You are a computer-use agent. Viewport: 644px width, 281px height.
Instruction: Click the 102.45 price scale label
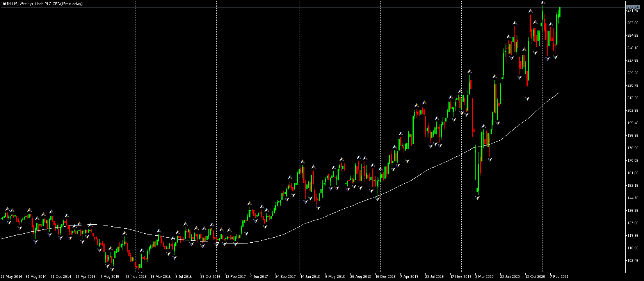[632, 261]
